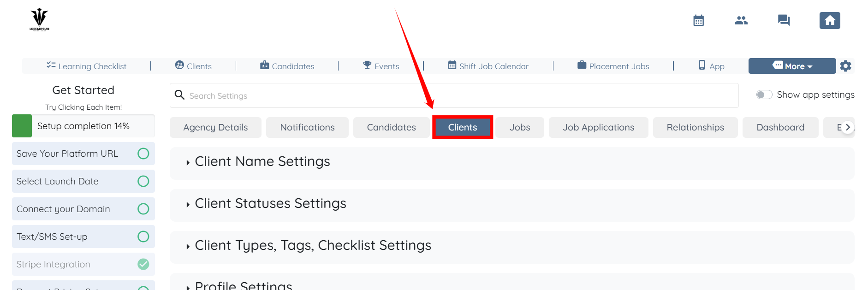Check the Save Your Platform URL circle

tap(143, 154)
